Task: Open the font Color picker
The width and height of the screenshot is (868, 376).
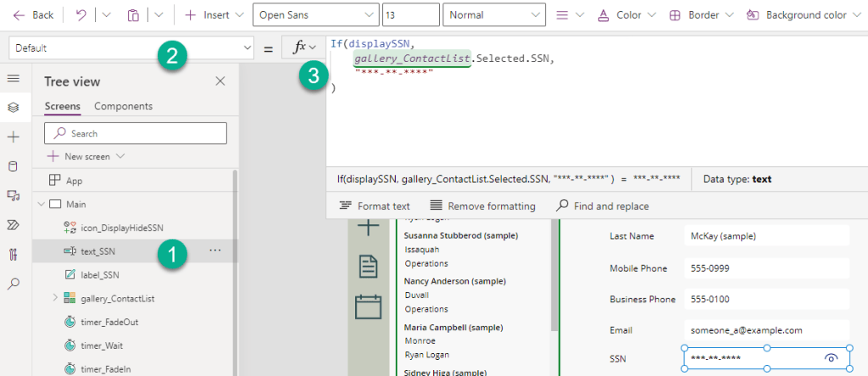Action: 626,15
